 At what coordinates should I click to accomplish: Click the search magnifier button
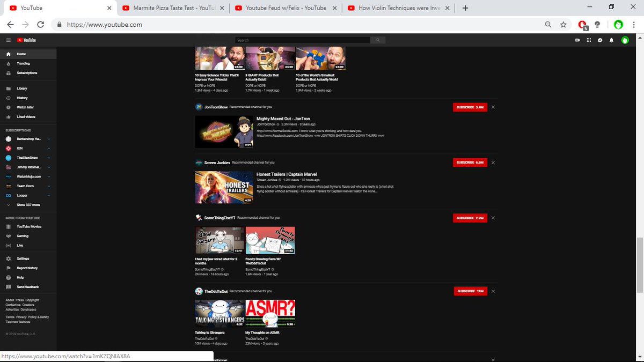click(378, 40)
